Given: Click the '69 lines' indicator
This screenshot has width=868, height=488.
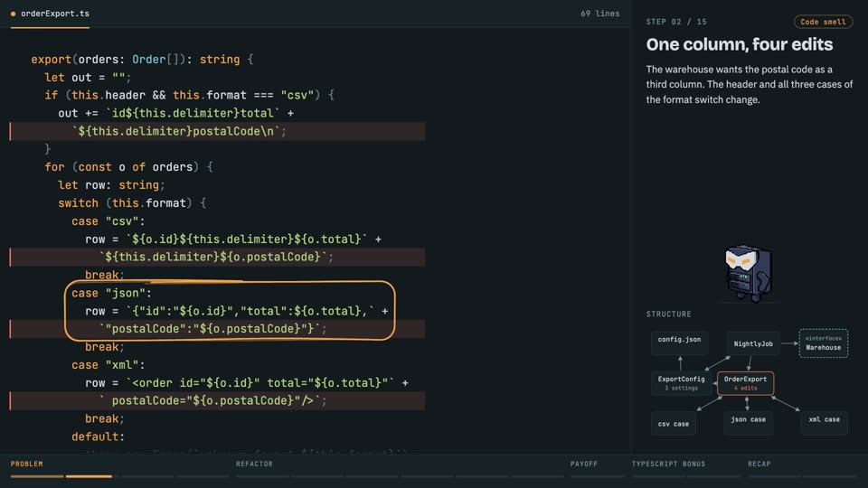Looking at the screenshot, I should (599, 14).
